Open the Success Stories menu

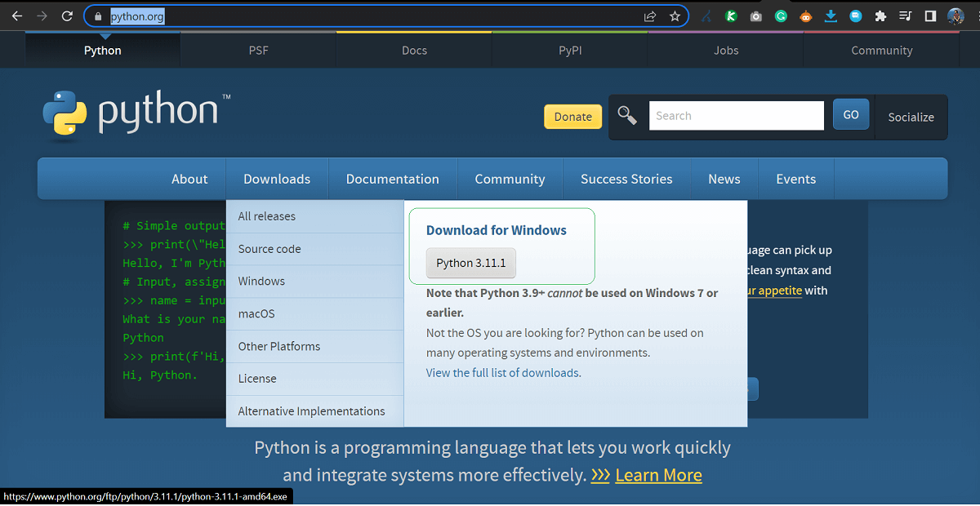click(626, 179)
